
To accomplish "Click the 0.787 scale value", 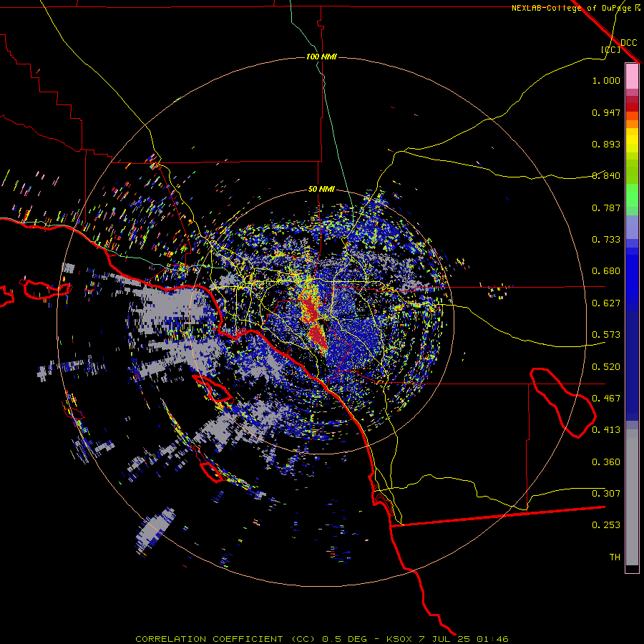I will (606, 208).
